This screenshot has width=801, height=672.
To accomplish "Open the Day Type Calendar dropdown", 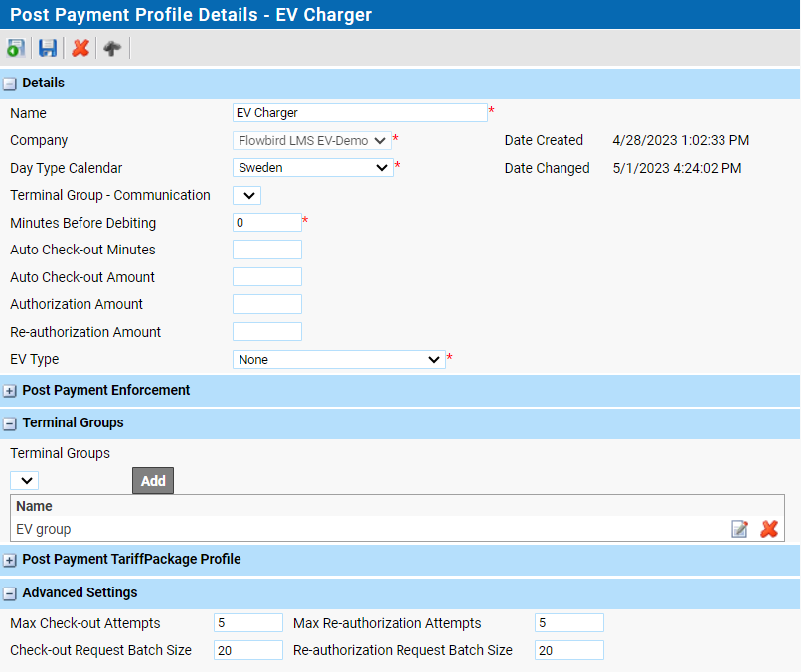I will tap(313, 168).
